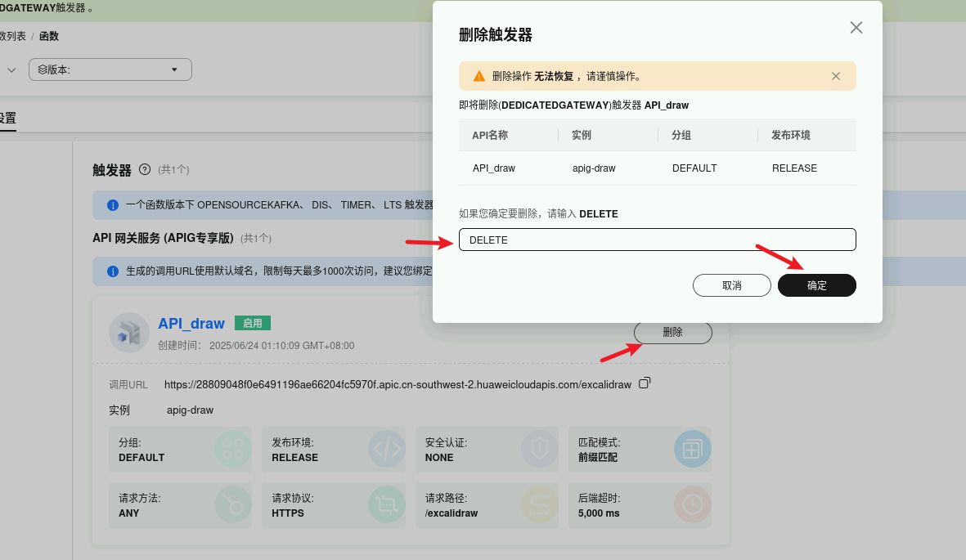Dismiss the 无法恢复 warning banner

coord(835,76)
